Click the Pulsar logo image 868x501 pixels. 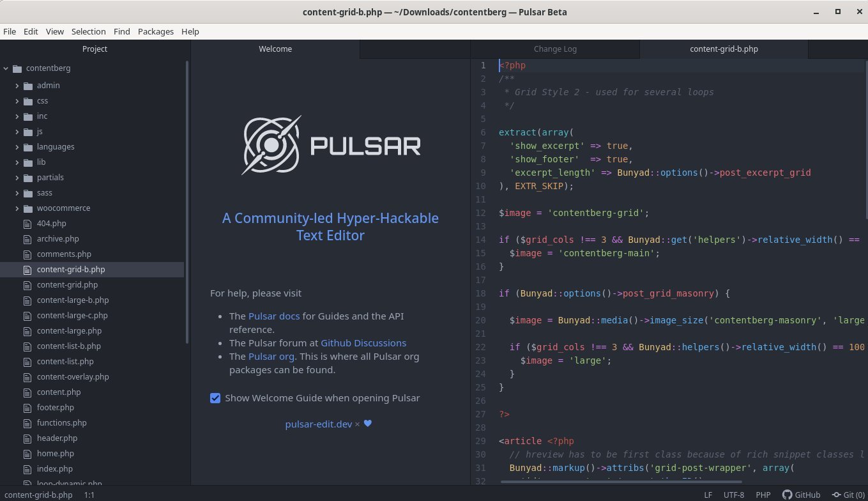tap(331, 146)
